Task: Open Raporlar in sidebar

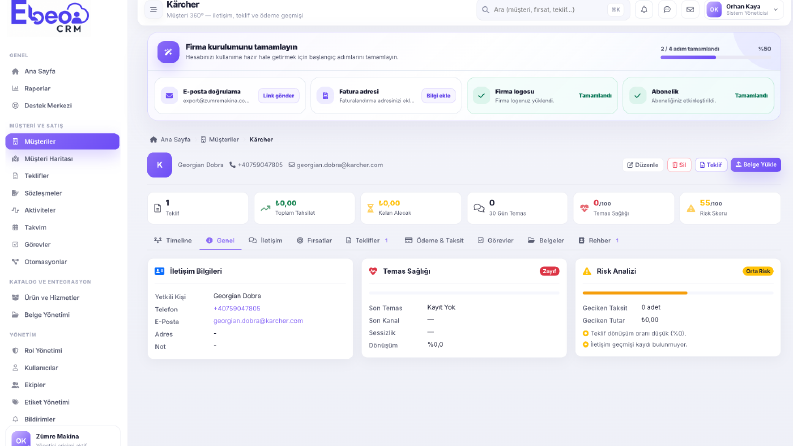Action: pyautogui.click(x=62, y=88)
